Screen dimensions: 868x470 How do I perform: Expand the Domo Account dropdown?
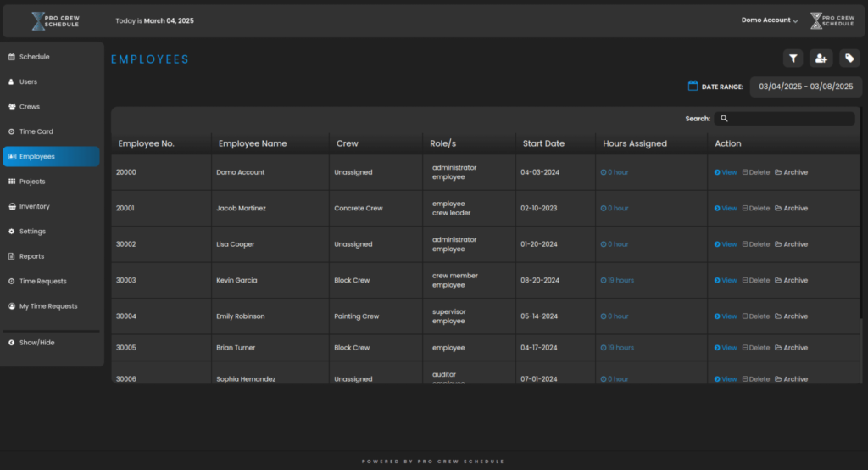coord(770,20)
